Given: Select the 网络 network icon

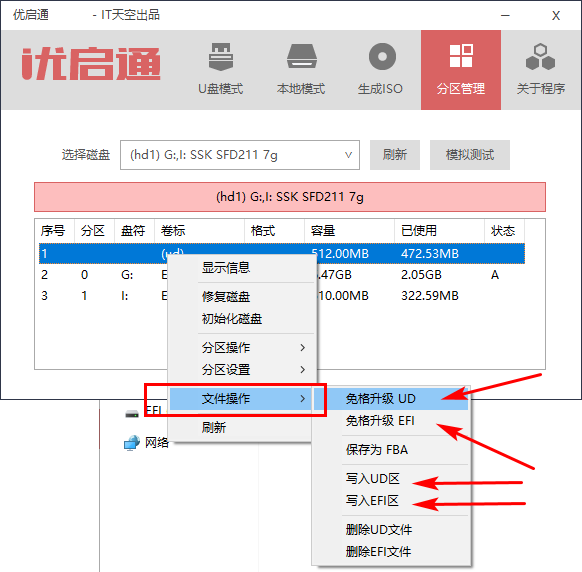Looking at the screenshot, I should [131, 442].
